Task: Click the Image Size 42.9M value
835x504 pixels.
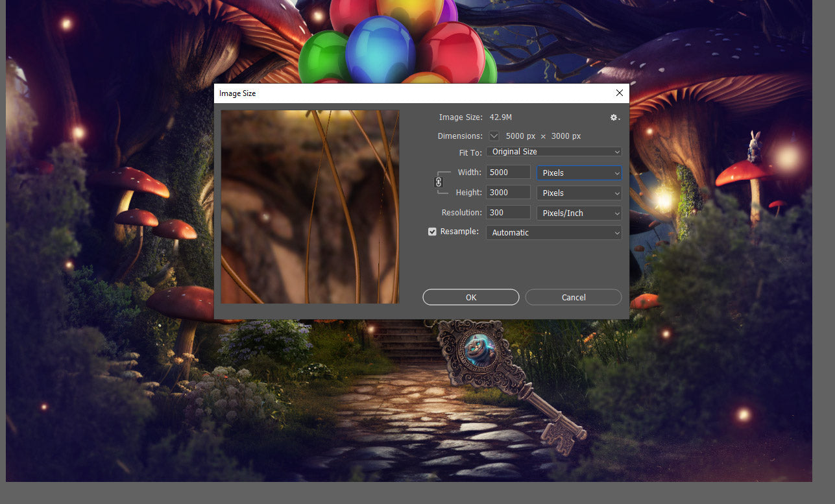Action: pyautogui.click(x=501, y=117)
